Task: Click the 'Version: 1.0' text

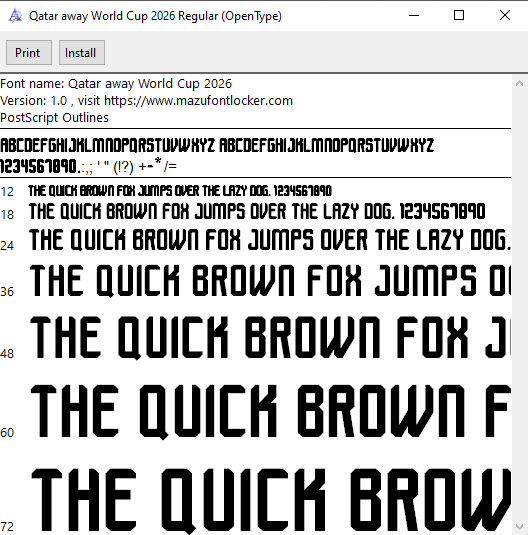Action: point(34,101)
